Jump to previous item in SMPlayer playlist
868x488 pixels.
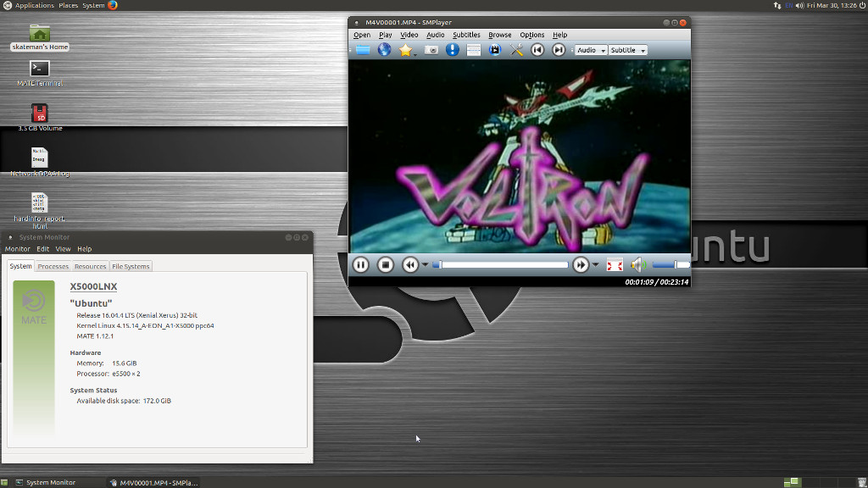pos(537,50)
